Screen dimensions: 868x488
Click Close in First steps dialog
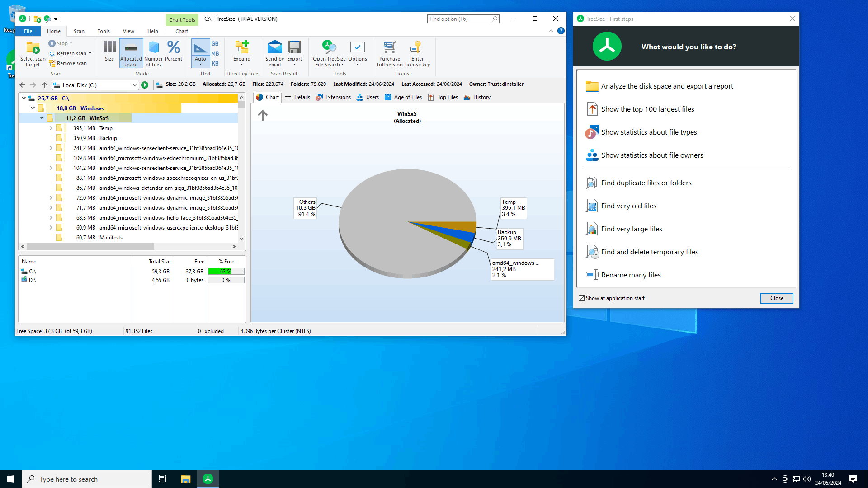(777, 298)
